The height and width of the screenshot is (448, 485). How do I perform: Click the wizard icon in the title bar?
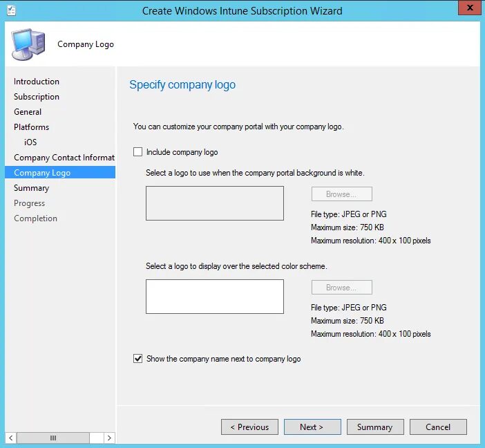(12, 10)
